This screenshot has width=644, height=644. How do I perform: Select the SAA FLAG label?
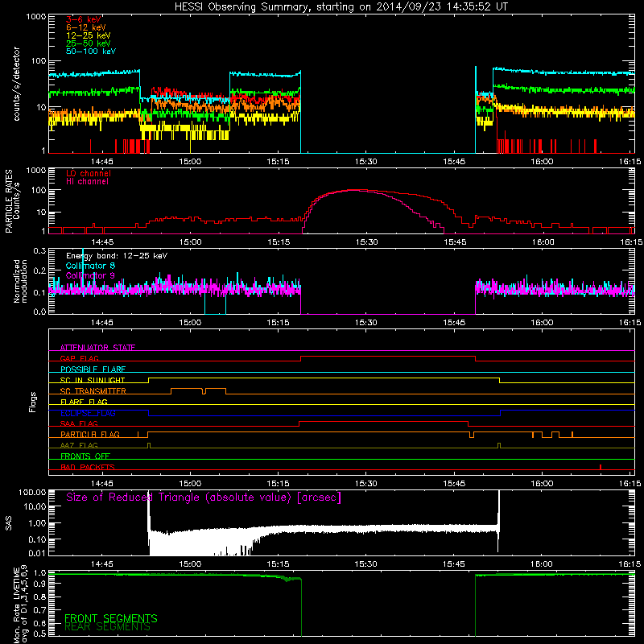(x=79, y=423)
